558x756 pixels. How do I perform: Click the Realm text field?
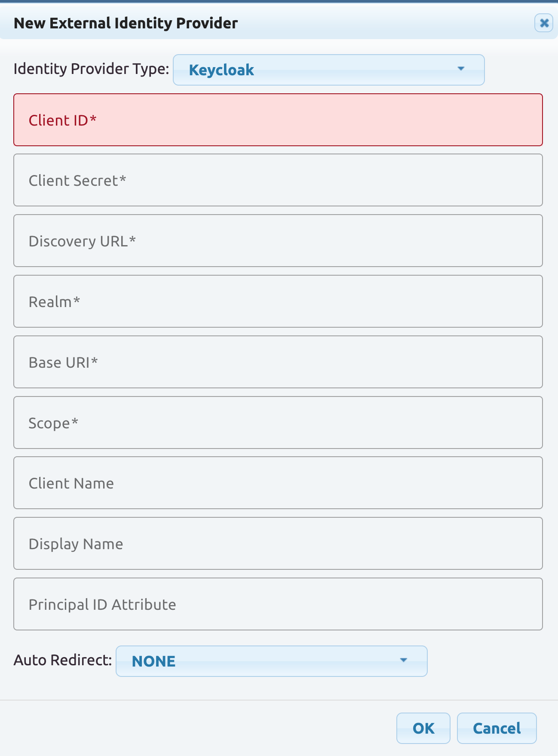click(x=278, y=301)
